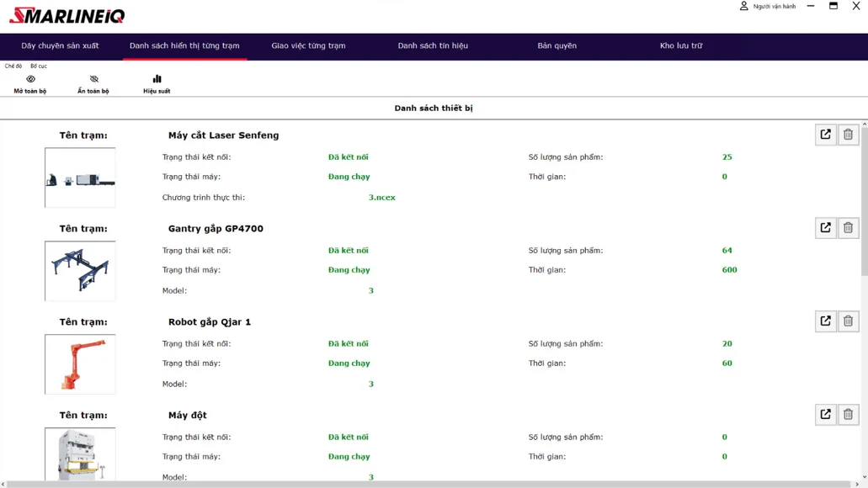This screenshot has height=488, width=868.
Task: Click the station name Máy cắt Laser Senfeng
Action: click(x=224, y=135)
